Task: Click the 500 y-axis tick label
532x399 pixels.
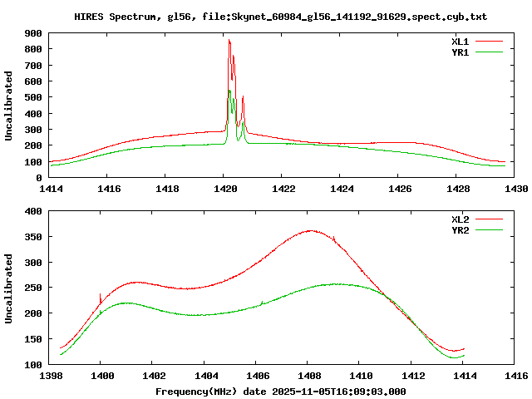Action: click(x=33, y=97)
